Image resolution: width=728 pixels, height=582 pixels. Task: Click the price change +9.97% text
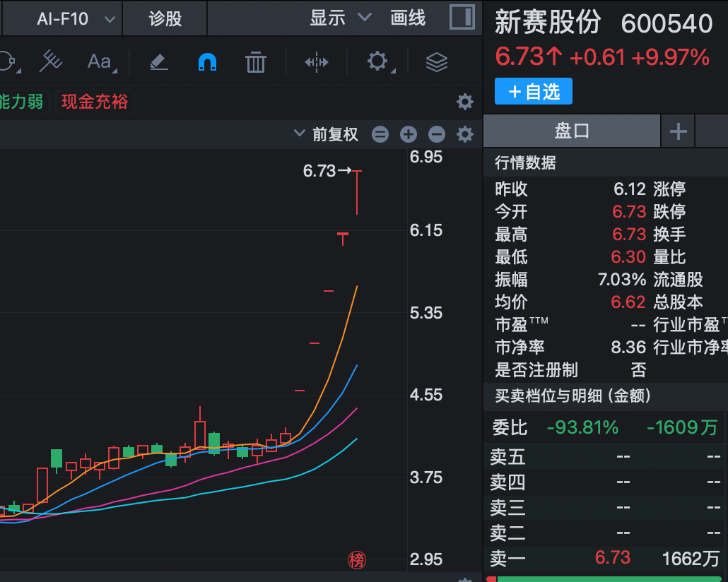pyautogui.click(x=671, y=57)
